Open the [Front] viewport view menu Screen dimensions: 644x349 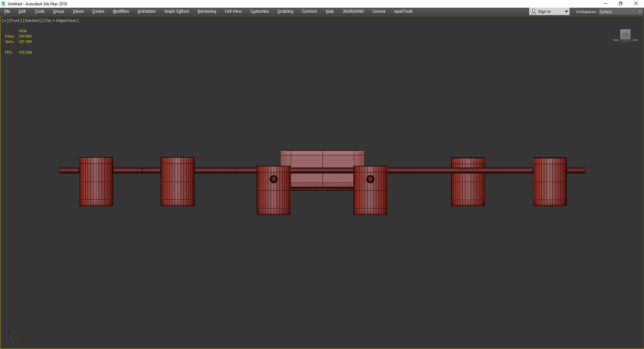tap(15, 20)
